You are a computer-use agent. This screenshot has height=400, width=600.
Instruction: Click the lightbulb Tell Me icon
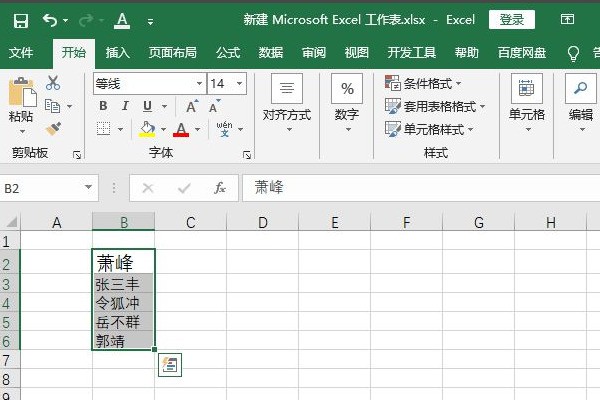(x=573, y=52)
